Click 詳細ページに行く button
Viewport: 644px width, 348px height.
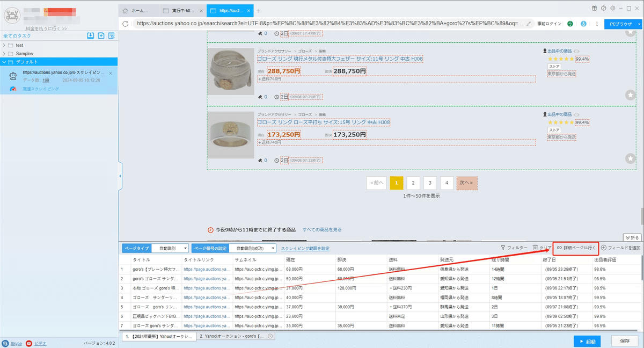[x=576, y=248]
